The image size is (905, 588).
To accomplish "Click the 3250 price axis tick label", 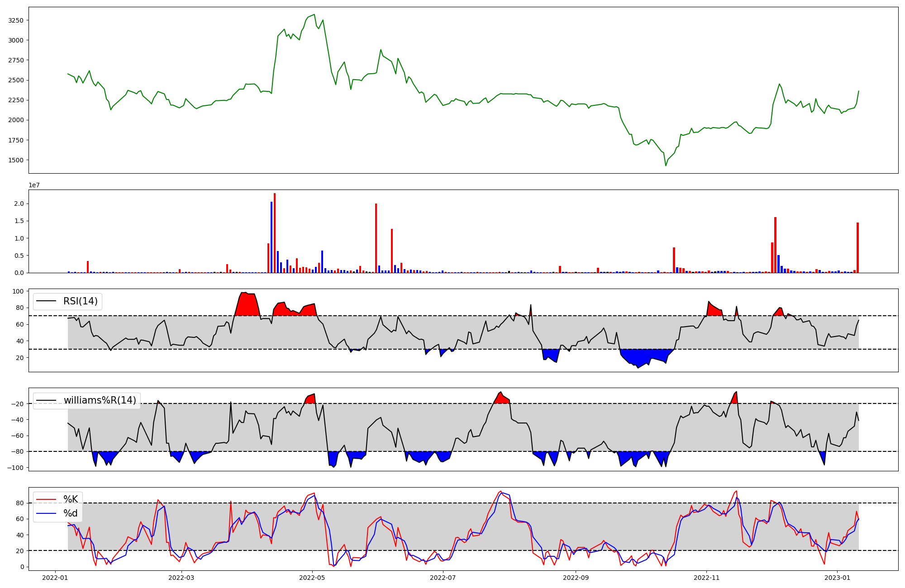I will (16, 20).
